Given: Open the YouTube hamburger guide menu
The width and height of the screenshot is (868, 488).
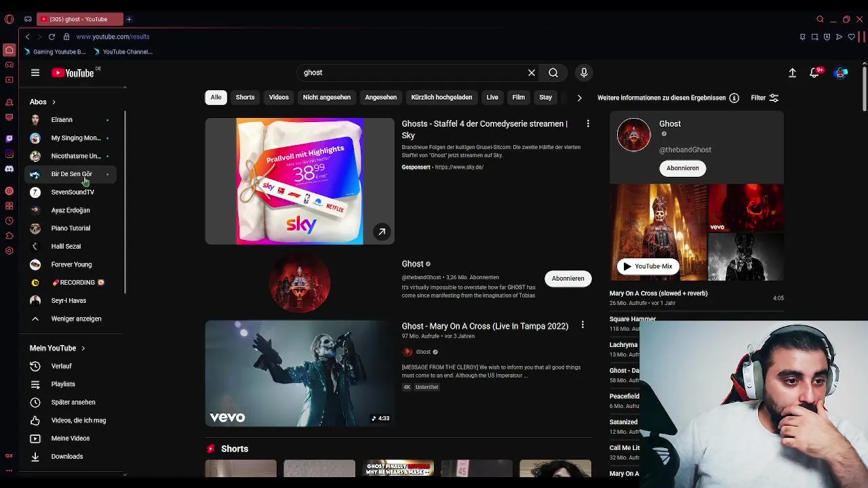Looking at the screenshot, I should pyautogui.click(x=35, y=73).
